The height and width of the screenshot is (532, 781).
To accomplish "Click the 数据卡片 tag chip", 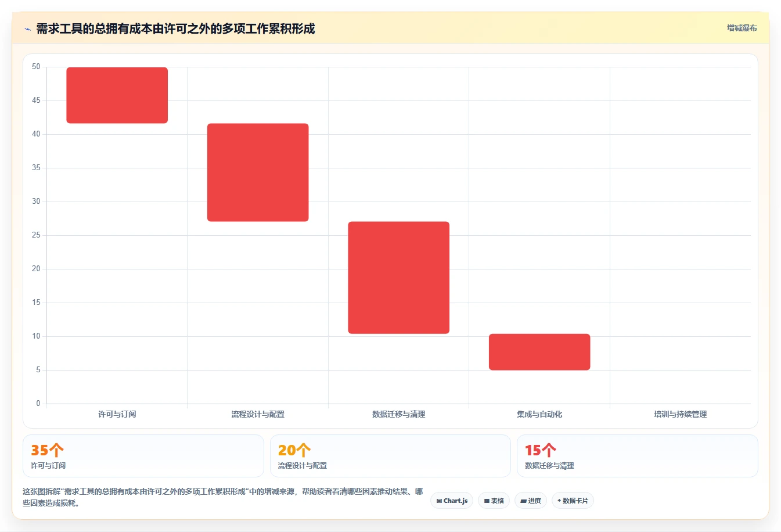I will [x=573, y=501].
